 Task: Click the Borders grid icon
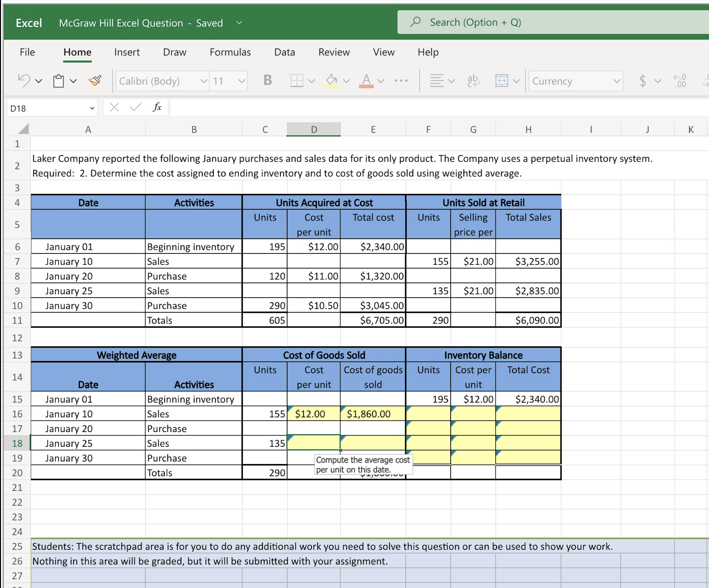pyautogui.click(x=297, y=81)
